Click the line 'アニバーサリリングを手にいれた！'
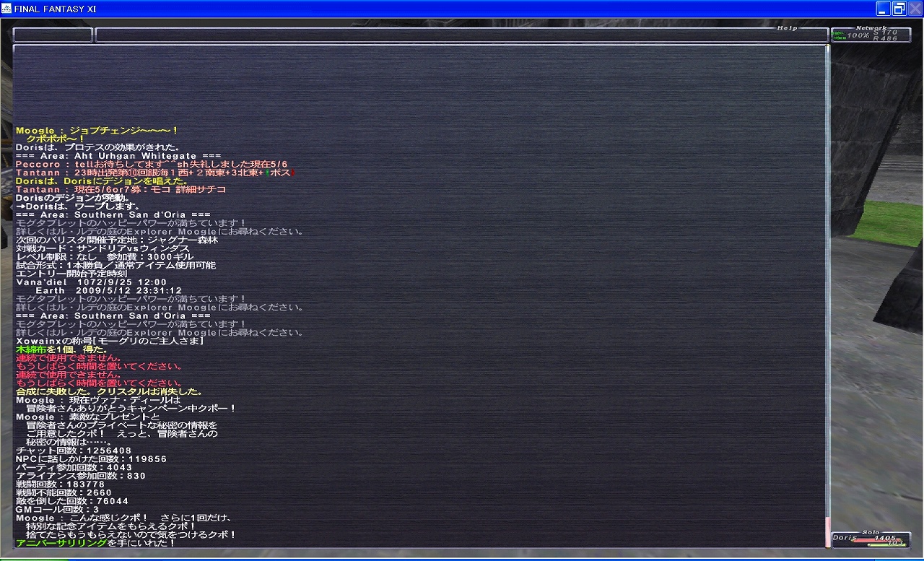Image resolution: width=924 pixels, height=561 pixels. point(96,543)
